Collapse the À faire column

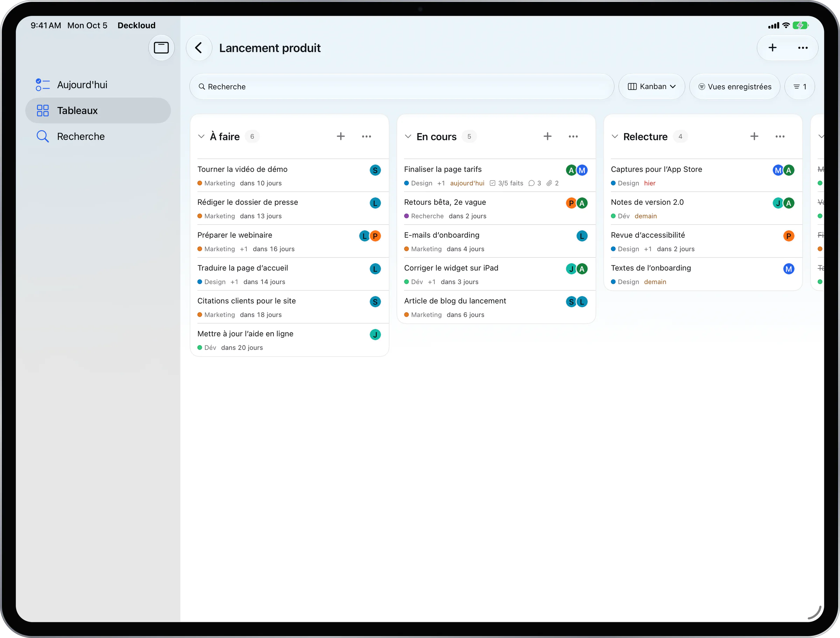coord(201,136)
